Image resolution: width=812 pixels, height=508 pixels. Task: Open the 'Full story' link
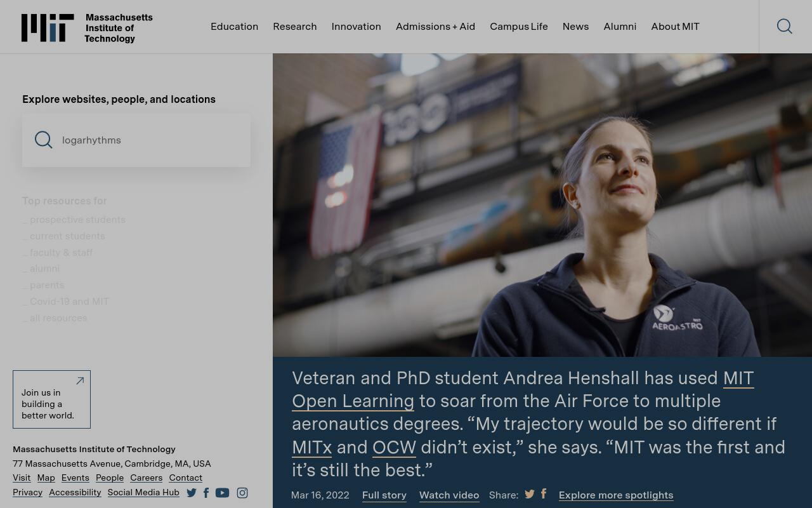coord(384,495)
